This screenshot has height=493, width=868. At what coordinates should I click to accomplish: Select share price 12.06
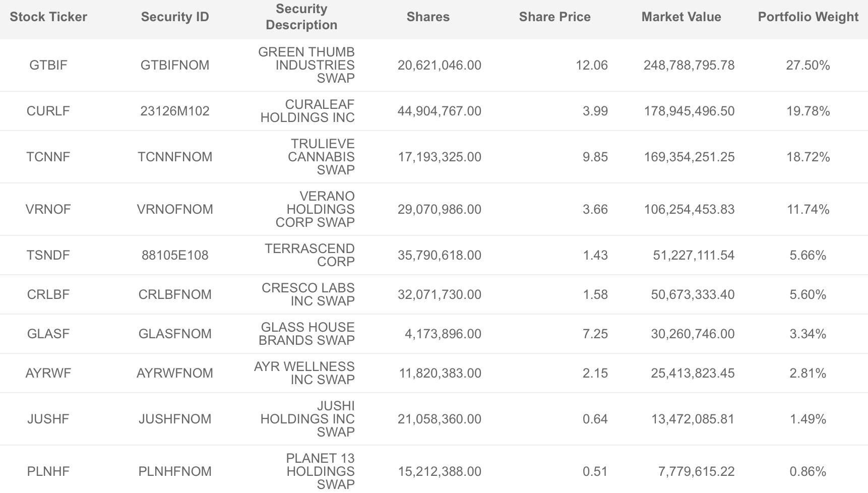tap(592, 65)
